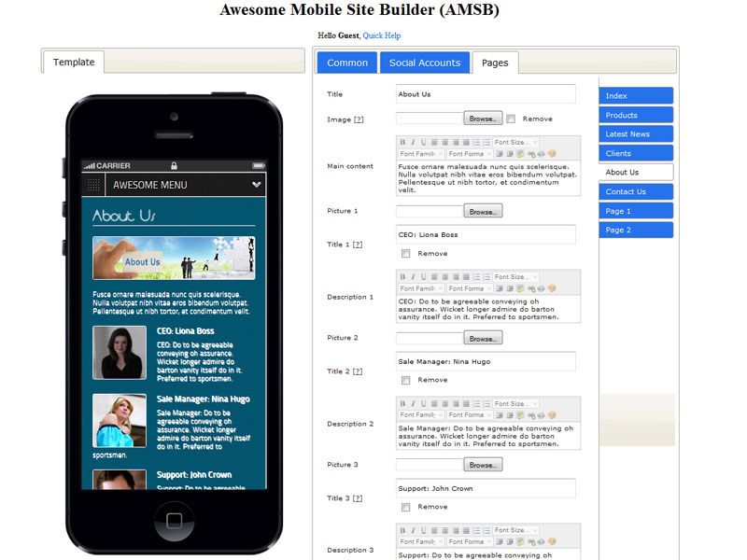The image size is (747, 560).
Task: Check Remove checkbox under Title 3
Action: (x=405, y=507)
